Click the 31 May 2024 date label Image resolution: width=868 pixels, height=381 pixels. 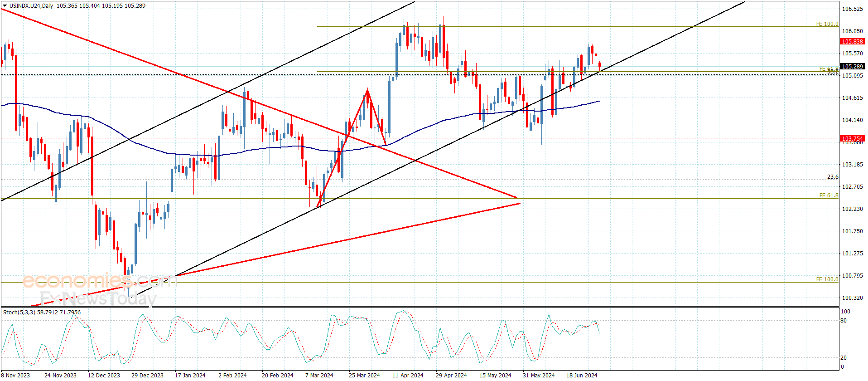point(539,376)
